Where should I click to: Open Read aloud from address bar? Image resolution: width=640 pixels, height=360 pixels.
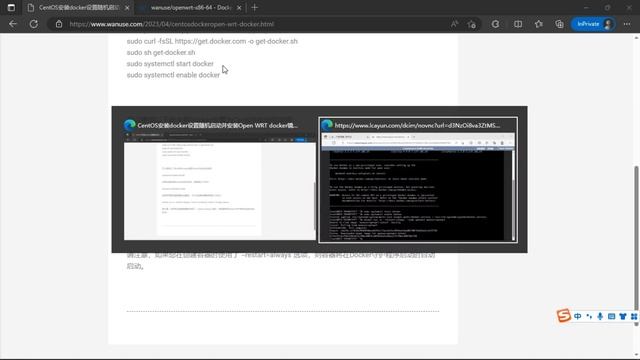(x=454, y=24)
